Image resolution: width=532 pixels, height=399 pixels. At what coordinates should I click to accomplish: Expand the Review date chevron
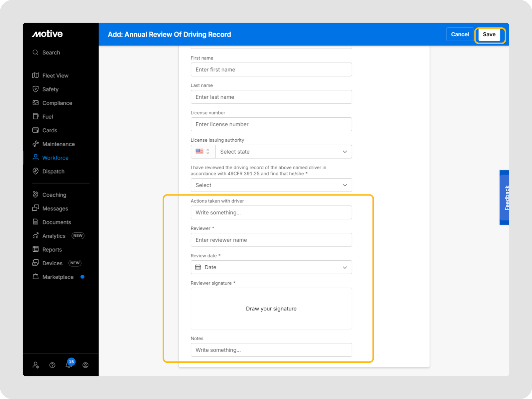(345, 267)
